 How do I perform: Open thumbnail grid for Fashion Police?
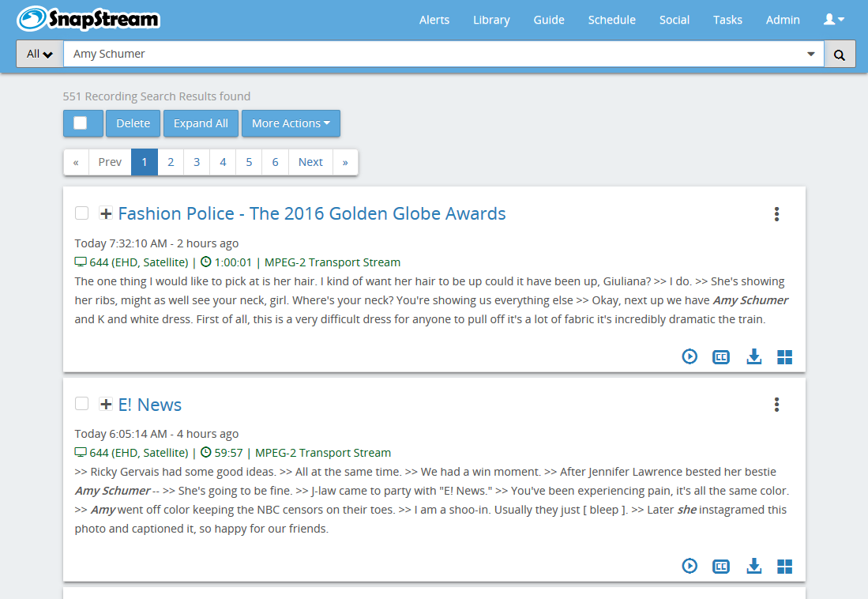click(784, 357)
